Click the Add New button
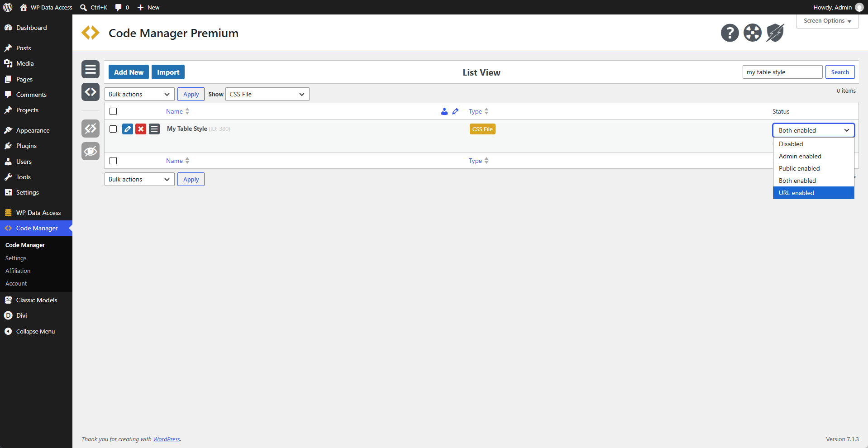868x448 pixels. pos(129,72)
